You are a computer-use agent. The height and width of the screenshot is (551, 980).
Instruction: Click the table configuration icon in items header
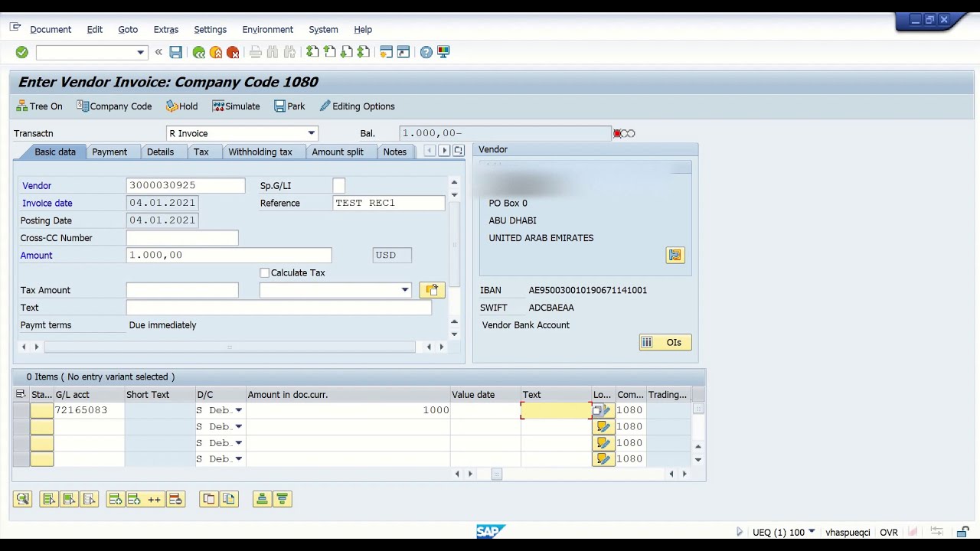(21, 394)
